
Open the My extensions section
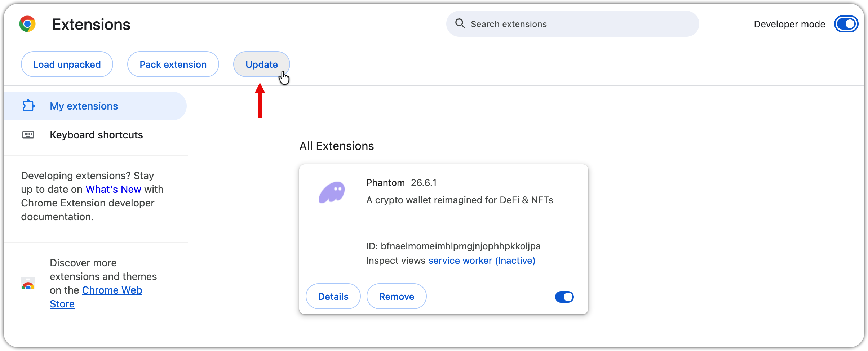pos(84,106)
